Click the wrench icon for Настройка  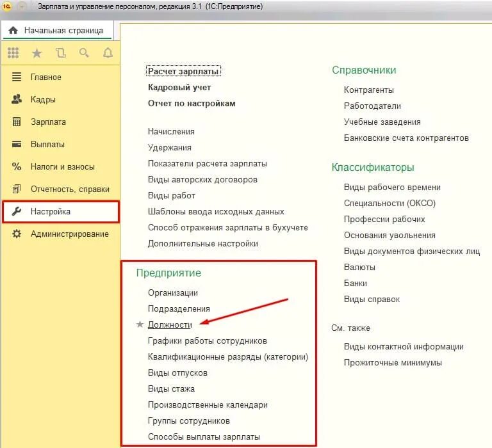16,211
